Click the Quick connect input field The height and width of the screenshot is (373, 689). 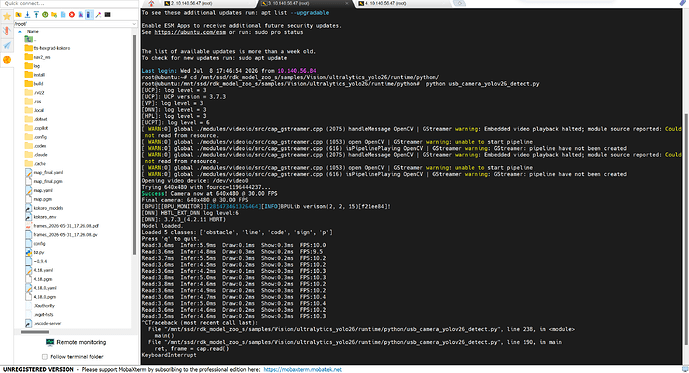point(69,4)
